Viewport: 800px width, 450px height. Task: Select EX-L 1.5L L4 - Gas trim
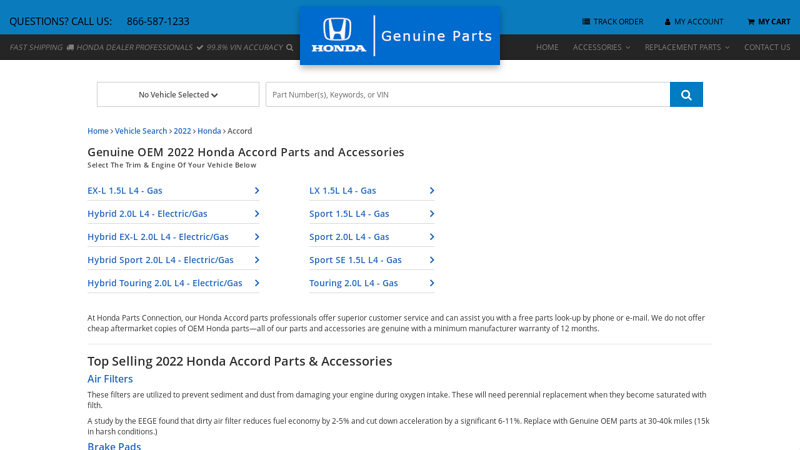tap(124, 190)
